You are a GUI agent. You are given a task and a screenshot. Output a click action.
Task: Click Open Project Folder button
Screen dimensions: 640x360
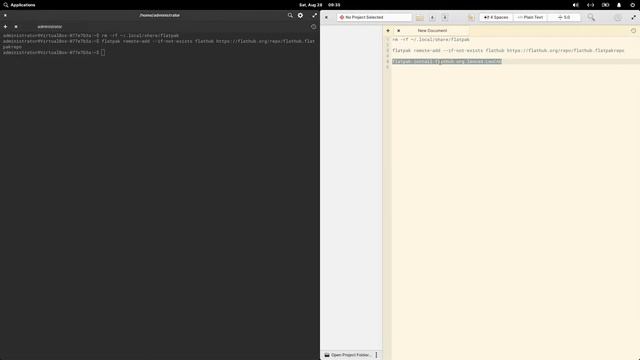347,355
